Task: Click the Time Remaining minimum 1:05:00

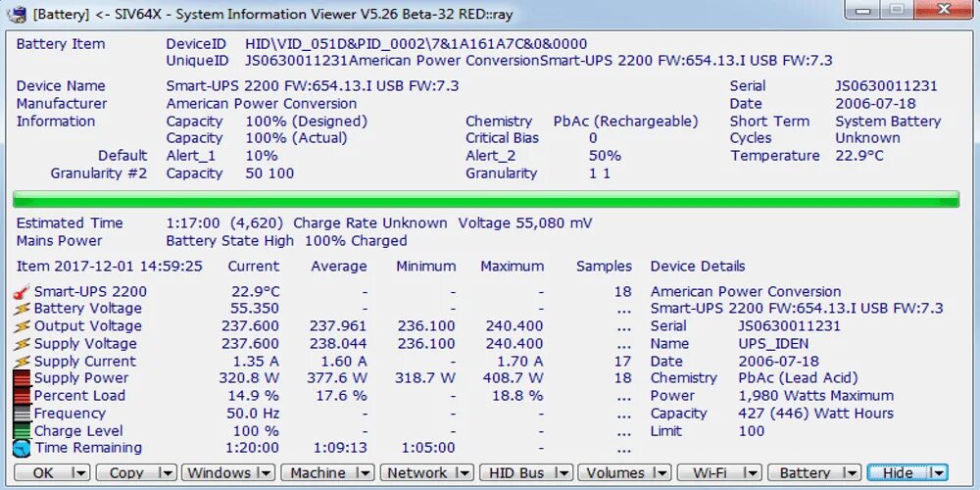Action: click(x=428, y=448)
